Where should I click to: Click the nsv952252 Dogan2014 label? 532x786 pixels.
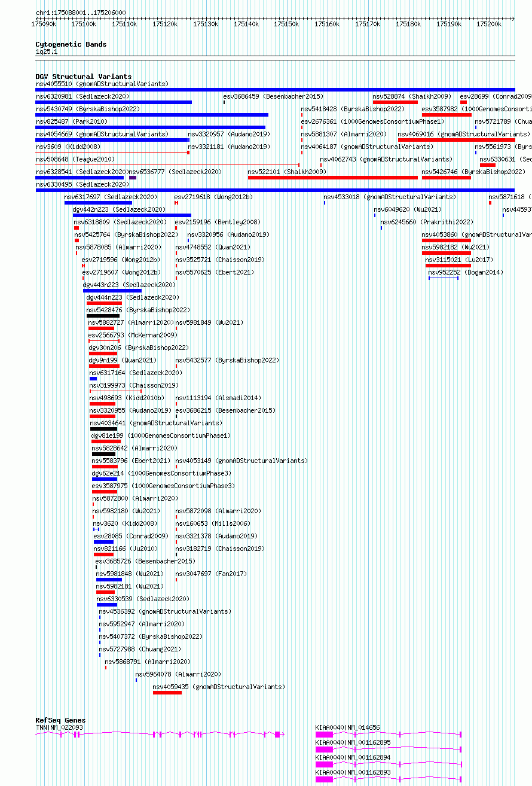point(466,272)
